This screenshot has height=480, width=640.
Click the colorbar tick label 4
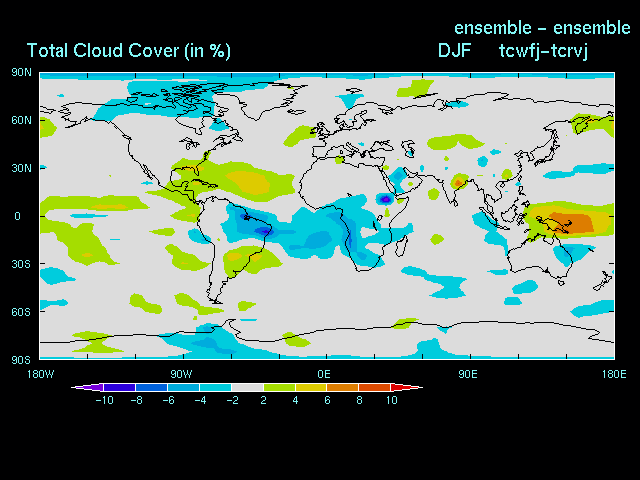tap(296, 400)
